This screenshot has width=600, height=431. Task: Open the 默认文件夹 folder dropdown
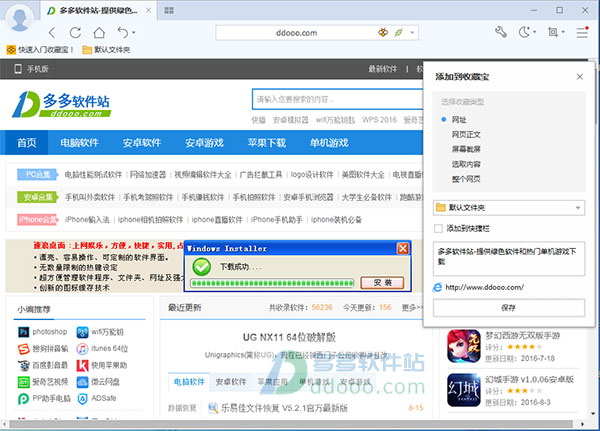(509, 208)
